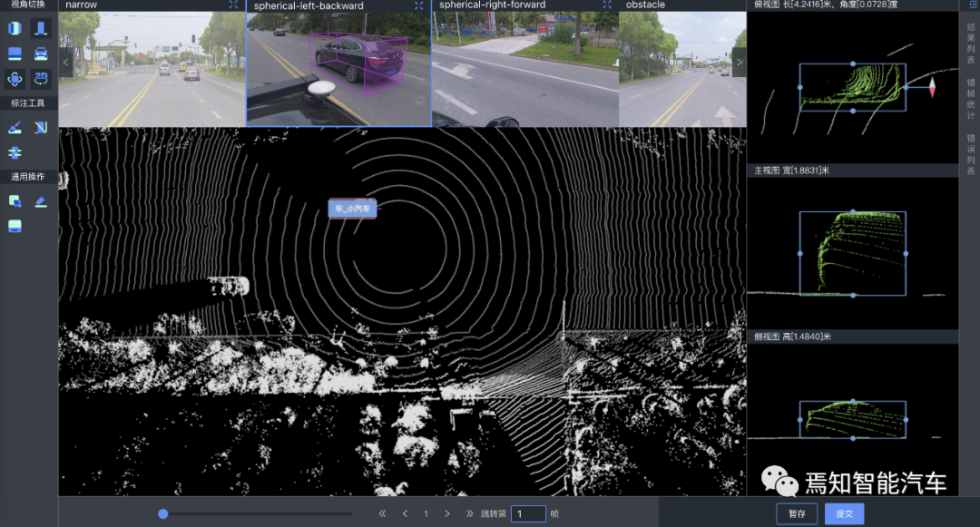Open the 结果列表 tab
Image resolution: width=980 pixels, height=527 pixels.
click(x=970, y=44)
